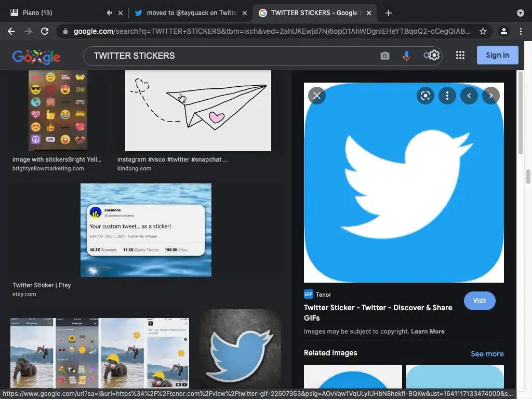Image resolution: width=532 pixels, height=399 pixels.
Task: Open Twitter Sticker - Discover & Share GIFs title
Action: tap(378, 312)
